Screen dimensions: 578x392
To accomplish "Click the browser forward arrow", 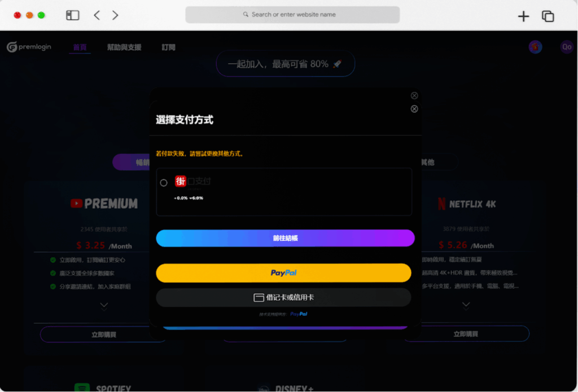I will (115, 15).
